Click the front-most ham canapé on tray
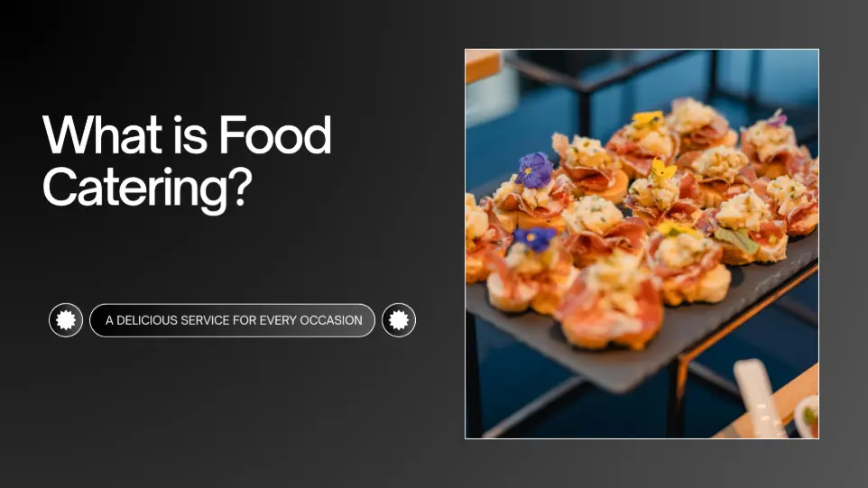Image resolution: width=868 pixels, height=488 pixels. [612, 309]
